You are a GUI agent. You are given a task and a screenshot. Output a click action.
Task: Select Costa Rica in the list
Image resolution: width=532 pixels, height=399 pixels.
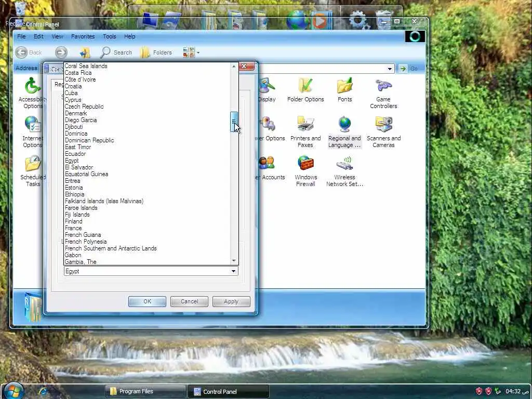[x=78, y=73]
